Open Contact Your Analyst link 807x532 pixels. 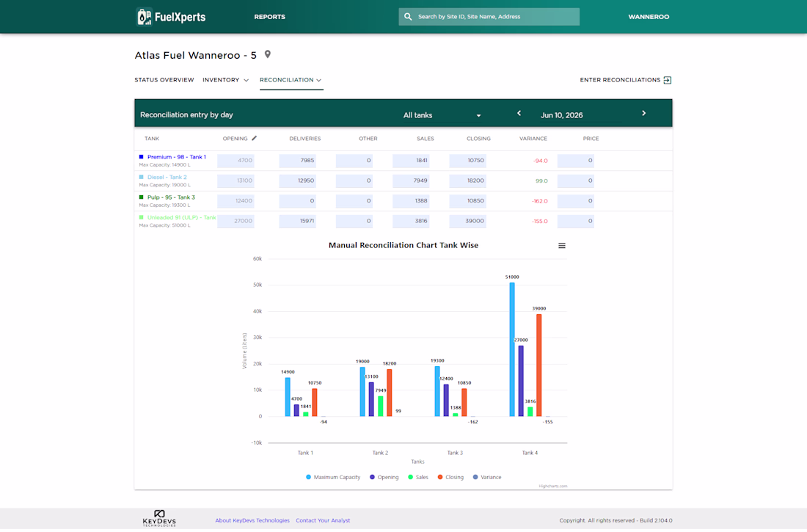(x=323, y=521)
